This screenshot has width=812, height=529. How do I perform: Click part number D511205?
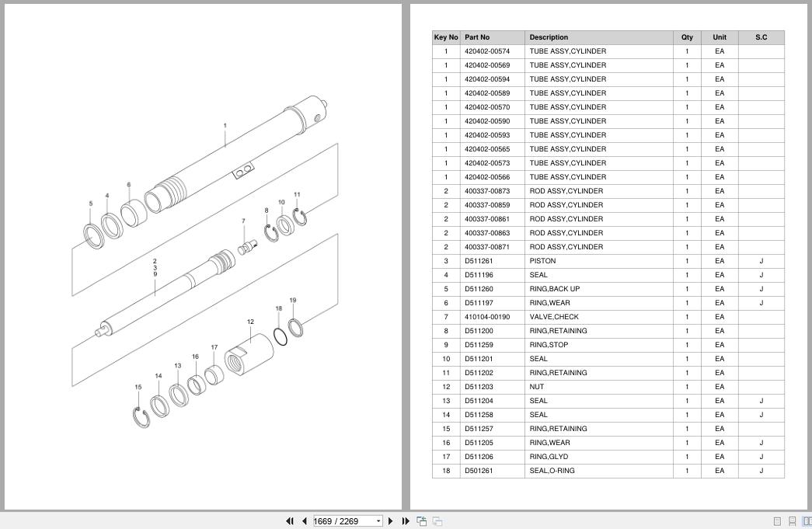(479, 443)
